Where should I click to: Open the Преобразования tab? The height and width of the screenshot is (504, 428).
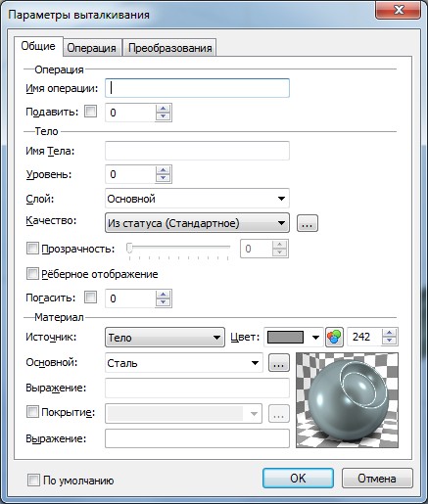point(170,48)
